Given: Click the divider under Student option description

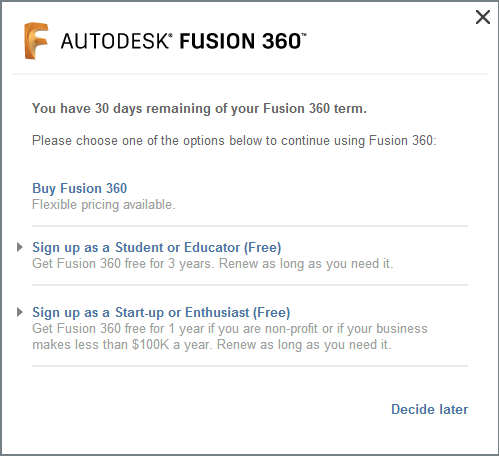Looking at the screenshot, I should pyautogui.click(x=250, y=285).
